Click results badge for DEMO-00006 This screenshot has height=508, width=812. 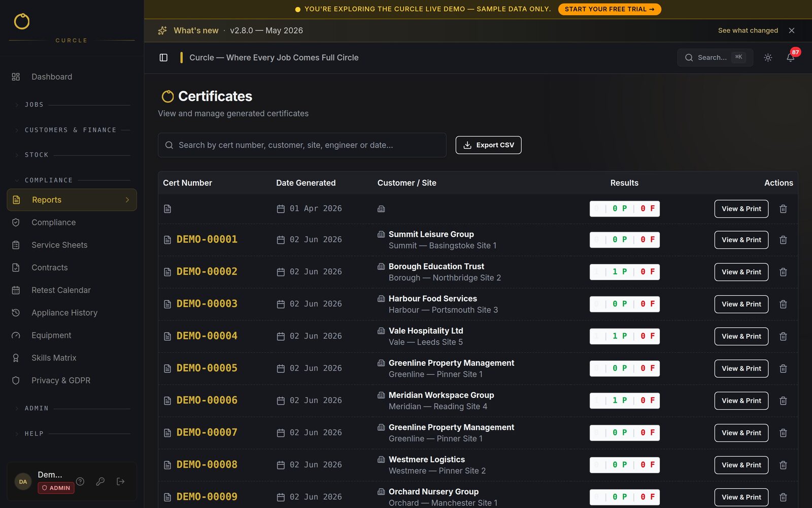[625, 401]
